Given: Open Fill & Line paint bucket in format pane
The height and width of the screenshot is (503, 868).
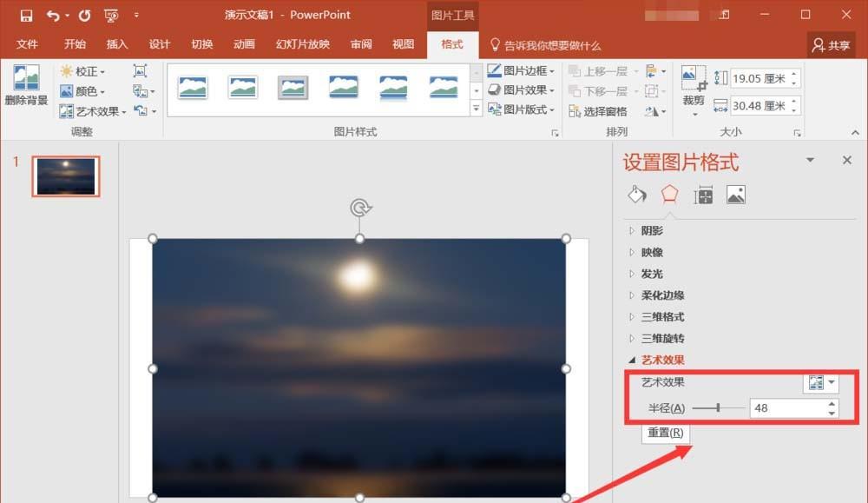Looking at the screenshot, I should point(636,195).
